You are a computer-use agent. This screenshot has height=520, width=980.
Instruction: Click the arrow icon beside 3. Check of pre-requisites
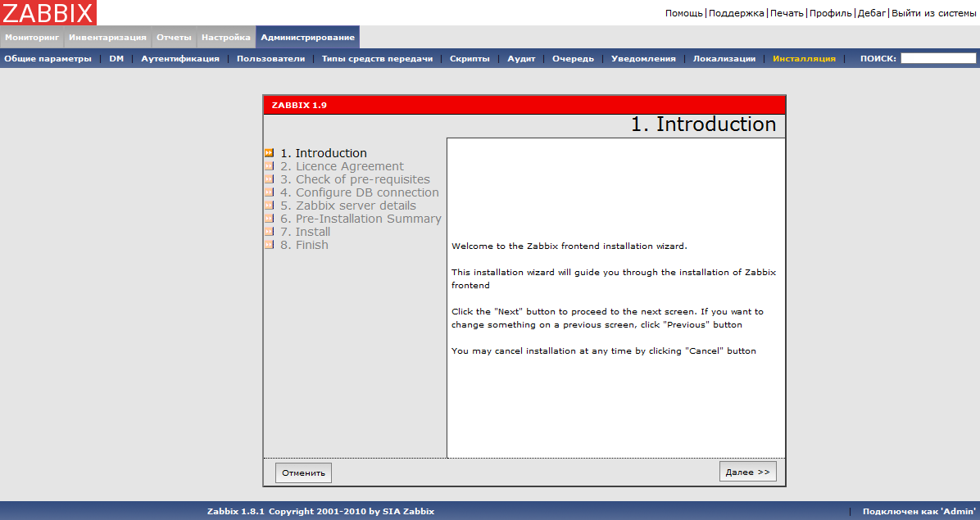click(x=269, y=179)
